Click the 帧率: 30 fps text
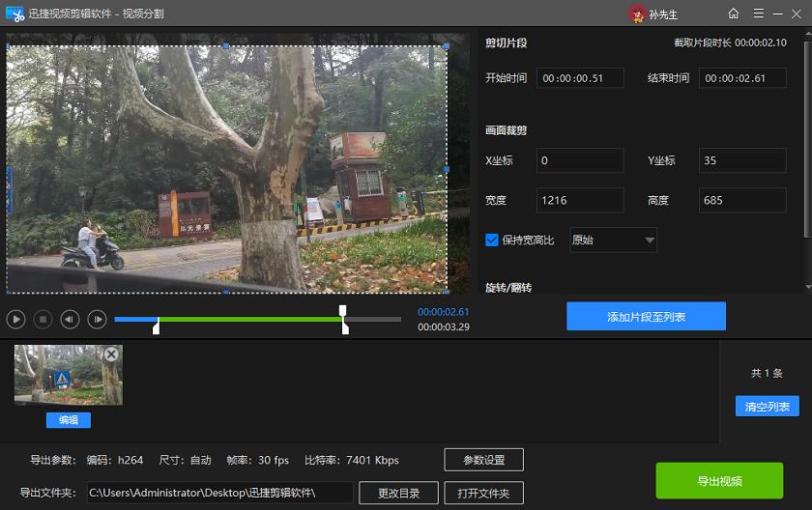Viewport: 812px width, 510px height. pos(257,460)
